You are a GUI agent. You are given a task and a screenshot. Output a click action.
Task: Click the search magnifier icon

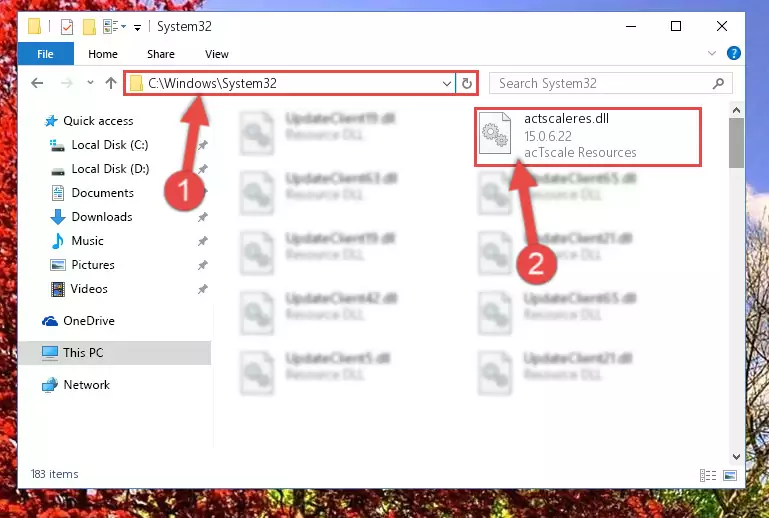click(718, 83)
